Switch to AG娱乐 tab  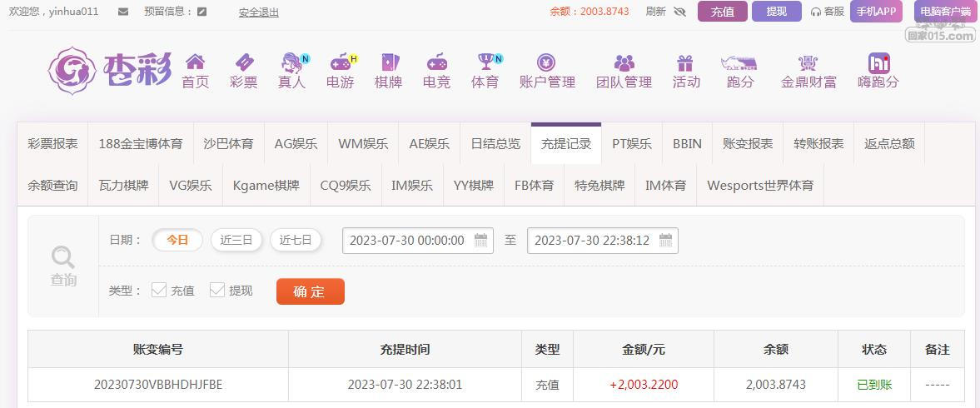[296, 144]
